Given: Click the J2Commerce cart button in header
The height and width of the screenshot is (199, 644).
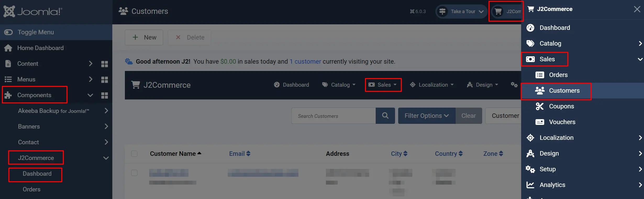Looking at the screenshot, I should (506, 12).
